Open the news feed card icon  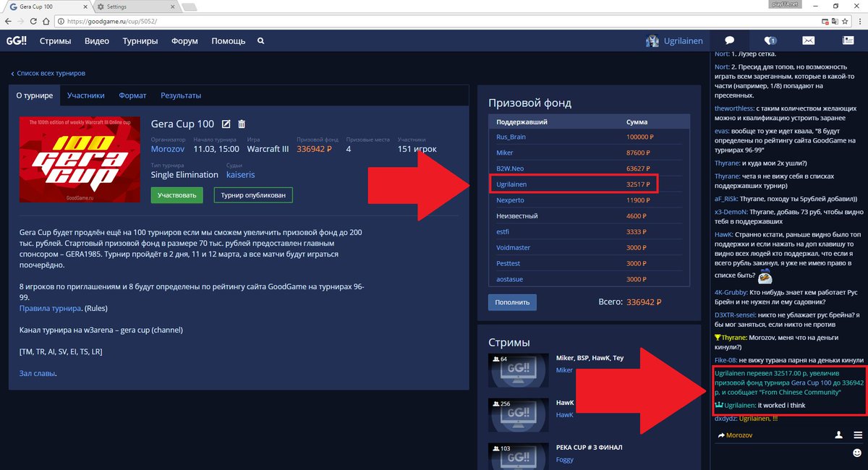point(847,40)
